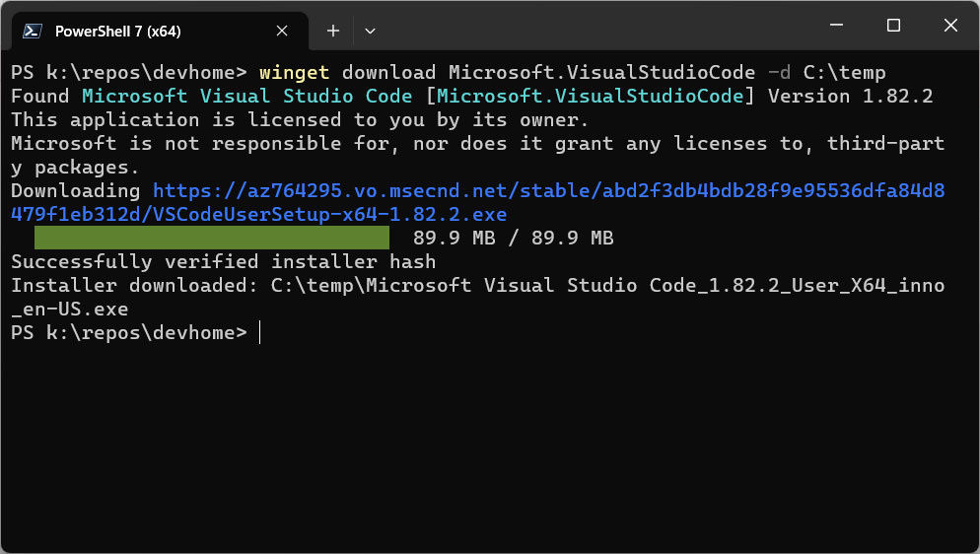The image size is (980, 554).
Task: Open a new tab with plus button
Action: pos(333,31)
